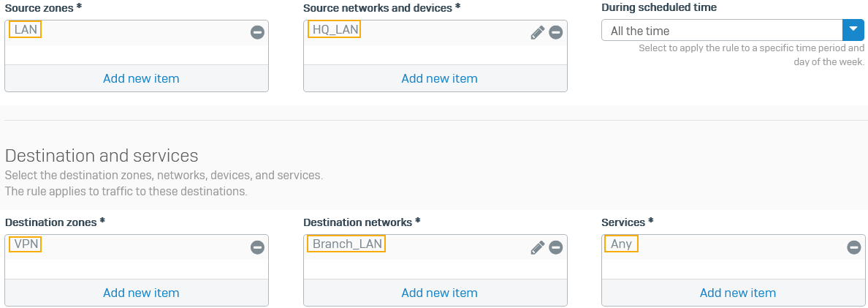Add new item to source networks and devices
This screenshot has width=868, height=308.
click(439, 78)
